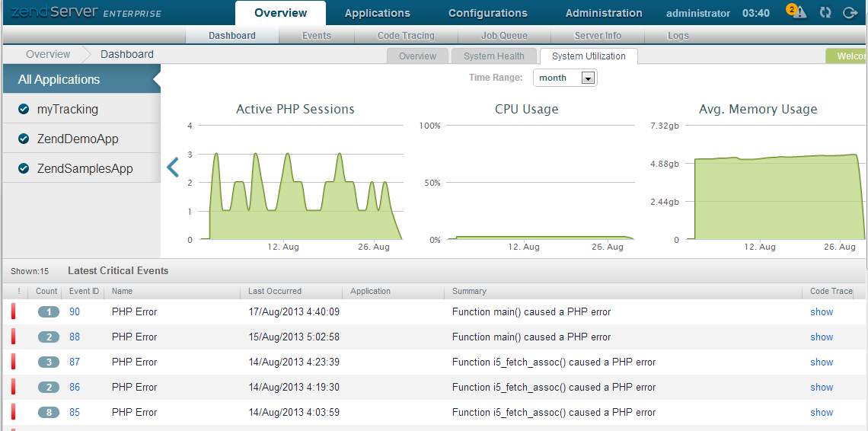Click the Overview breadcrumb link
This screenshot has height=431, width=868.
click(48, 54)
